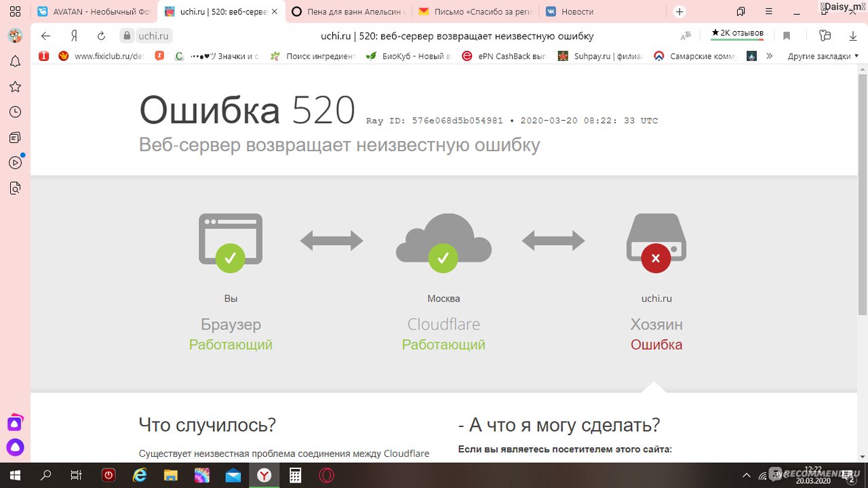Open the extensions icon in the address bar
868x488 pixels.
pyautogui.click(x=825, y=36)
